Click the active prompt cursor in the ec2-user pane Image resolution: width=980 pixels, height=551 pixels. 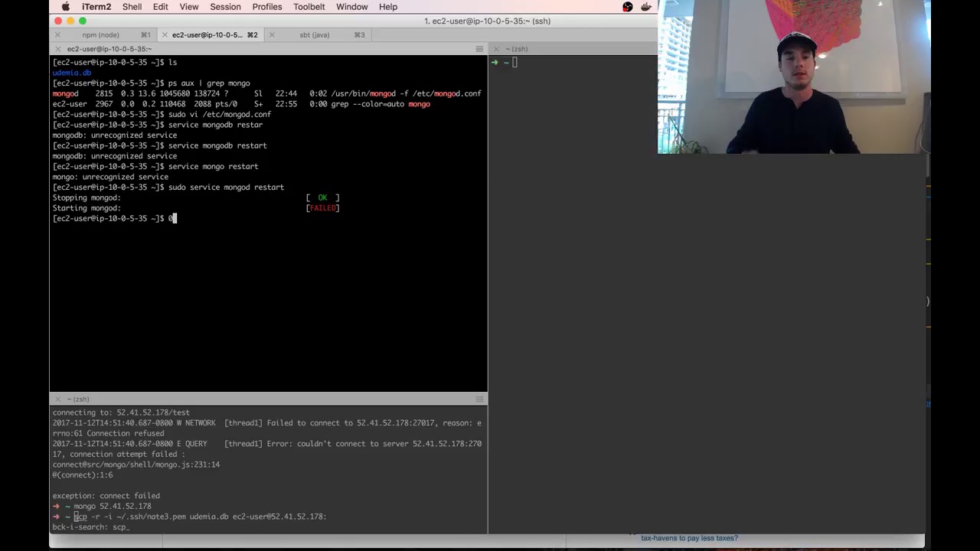(x=173, y=218)
